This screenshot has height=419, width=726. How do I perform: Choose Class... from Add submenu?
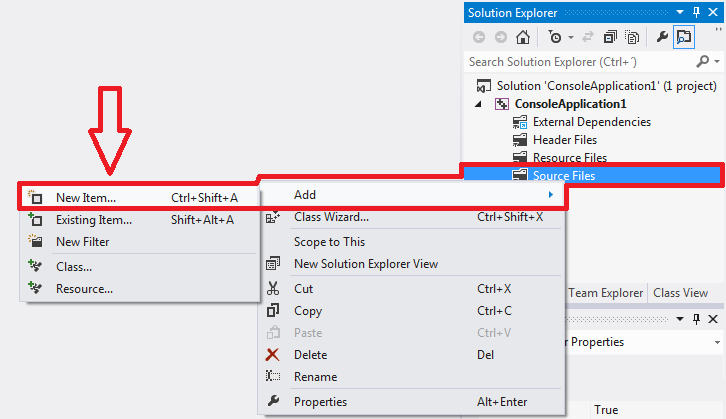pyautogui.click(x=138, y=267)
